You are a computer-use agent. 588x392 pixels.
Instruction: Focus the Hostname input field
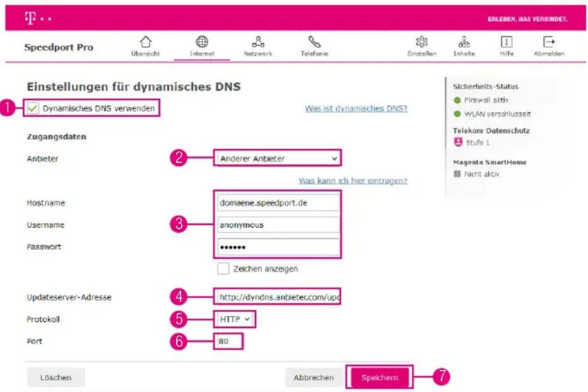(x=278, y=203)
